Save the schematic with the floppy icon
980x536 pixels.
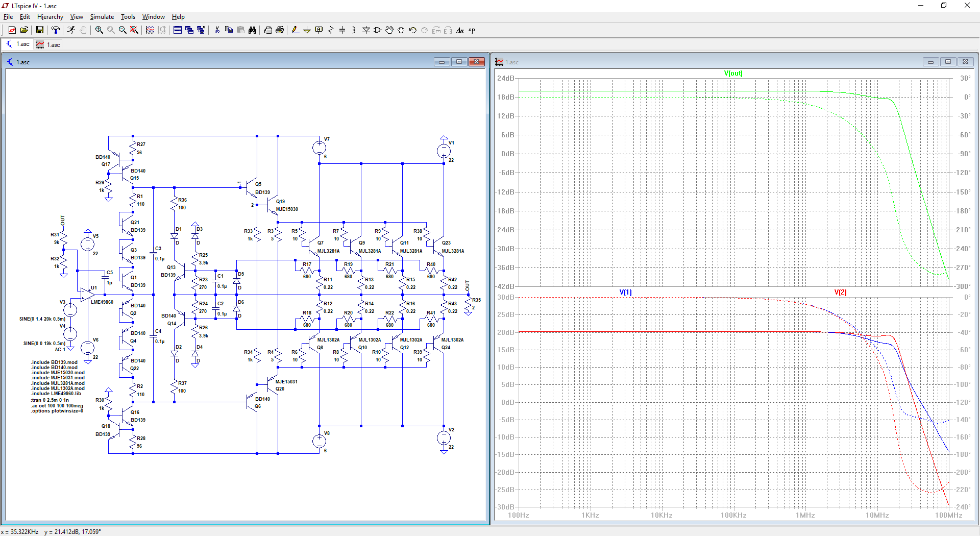pyautogui.click(x=39, y=30)
